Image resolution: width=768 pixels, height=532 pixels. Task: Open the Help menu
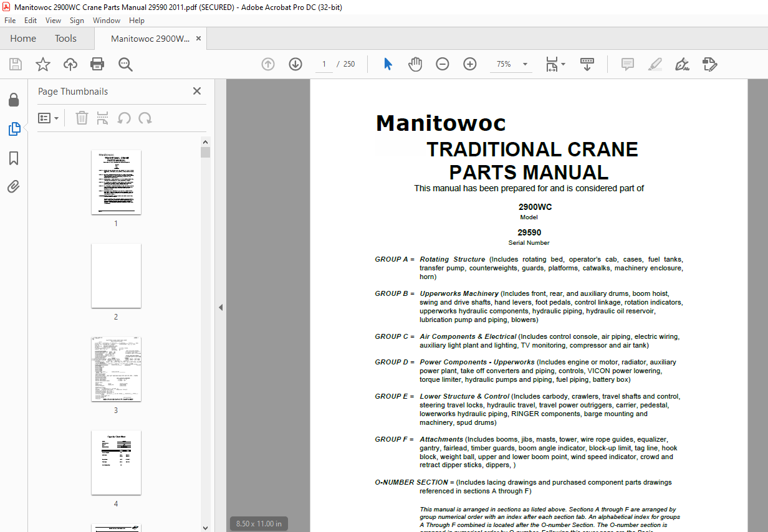click(137, 21)
